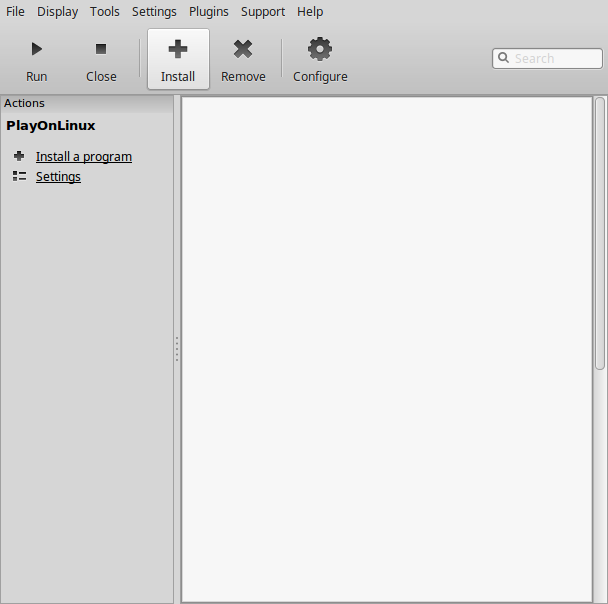
Task: Click the panel splitter handle dots
Action: pyautogui.click(x=177, y=349)
